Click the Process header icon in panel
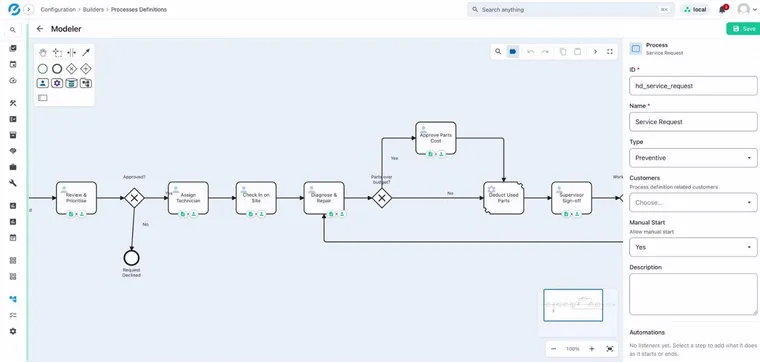The width and height of the screenshot is (760, 362). click(x=636, y=48)
